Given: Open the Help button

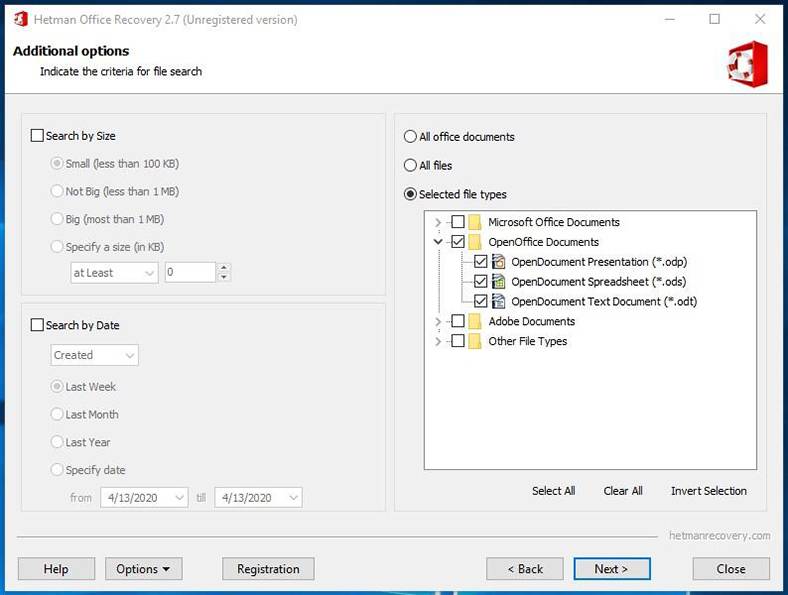Looking at the screenshot, I should [x=56, y=569].
